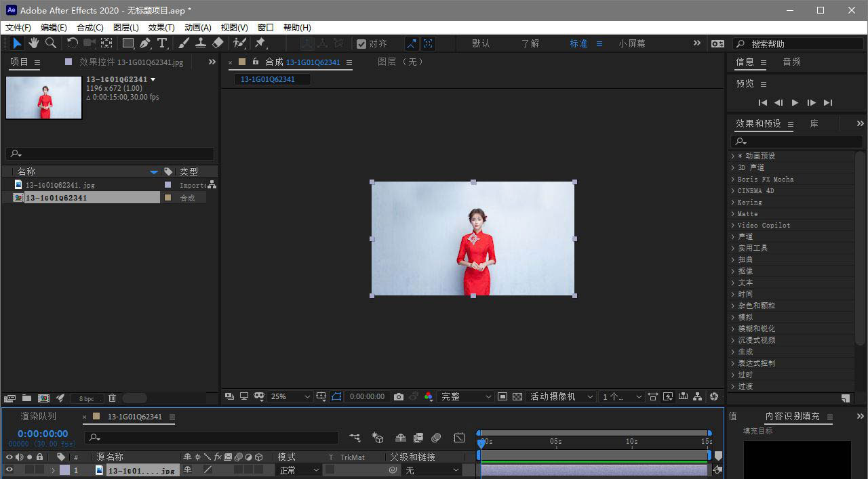Switch to the 渲染队列 tab
The width and height of the screenshot is (868, 479).
[39, 417]
